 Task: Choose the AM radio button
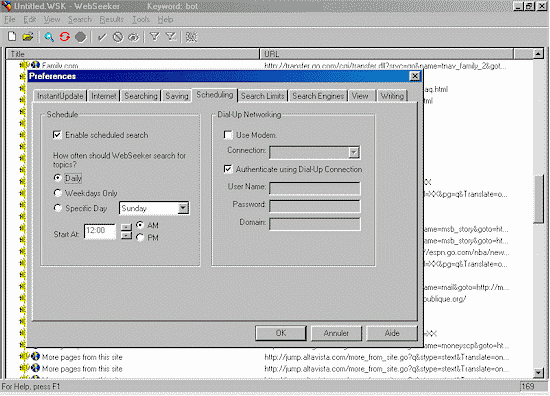pyautogui.click(x=140, y=225)
